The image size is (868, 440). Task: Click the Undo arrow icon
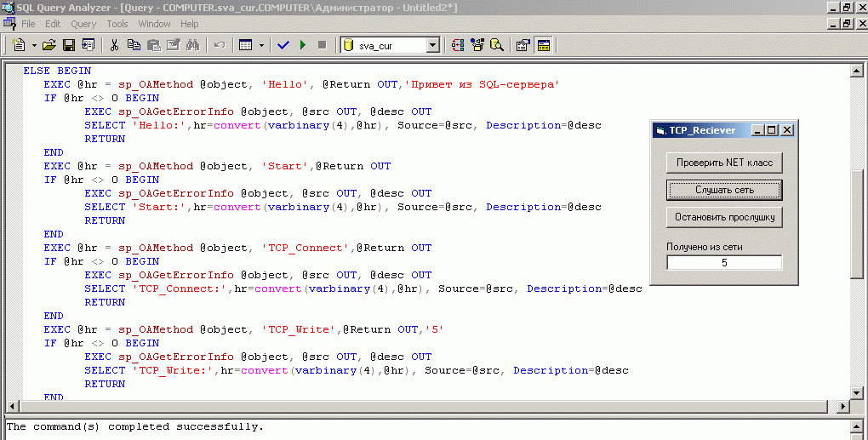click(x=220, y=45)
